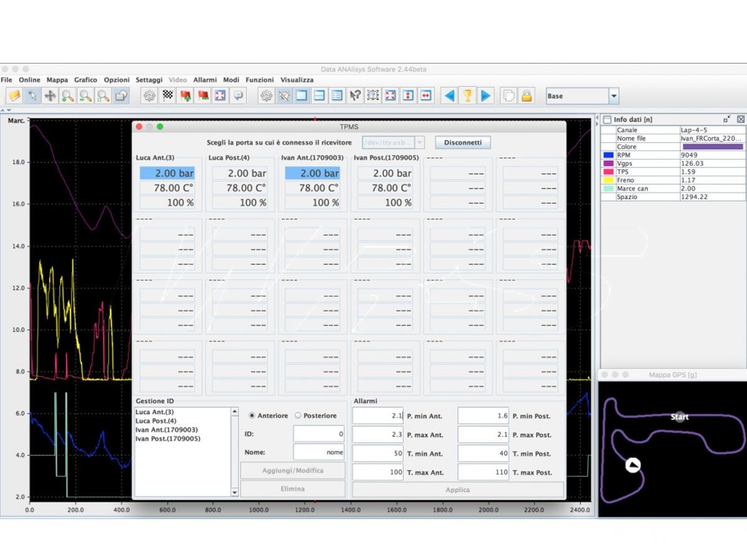Click the padlock icon in toolbar
The height and width of the screenshot is (560, 747).
(527, 96)
